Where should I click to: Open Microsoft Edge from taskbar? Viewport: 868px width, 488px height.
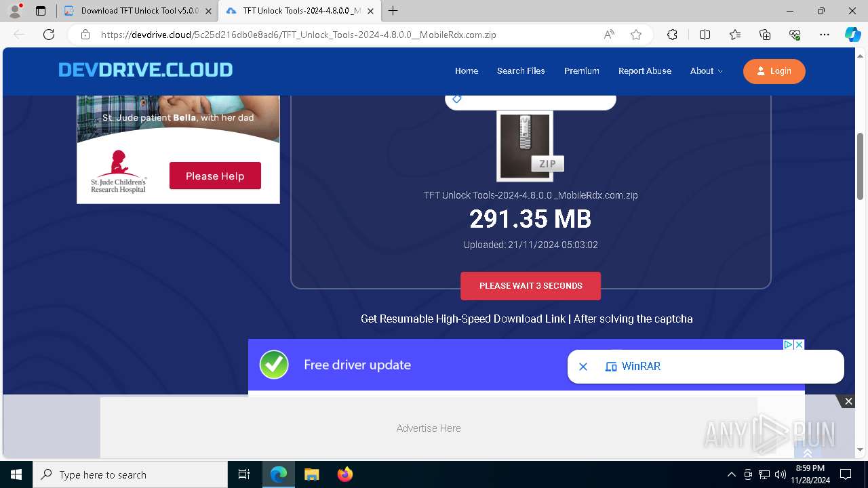click(279, 474)
